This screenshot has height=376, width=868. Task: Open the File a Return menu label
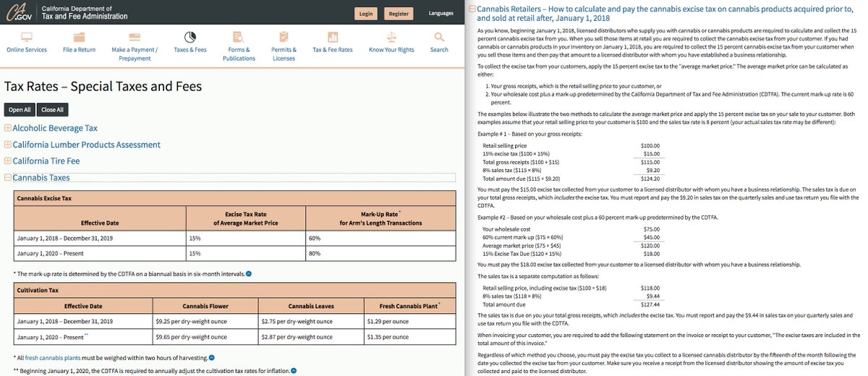79,50
